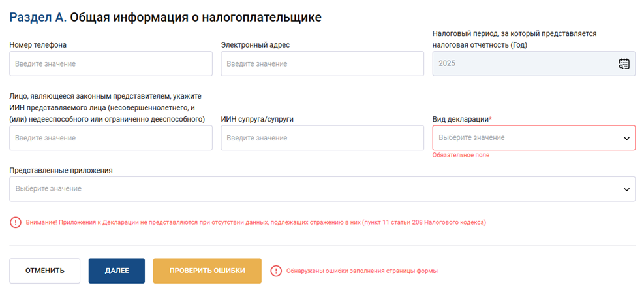This screenshot has width=644, height=296.
Task: Click the red notice about 'Приложения к Декларации'
Action: (x=256, y=222)
